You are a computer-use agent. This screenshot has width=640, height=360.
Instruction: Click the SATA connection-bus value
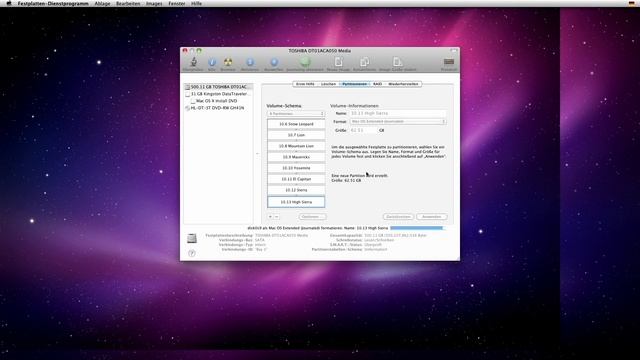(260, 240)
